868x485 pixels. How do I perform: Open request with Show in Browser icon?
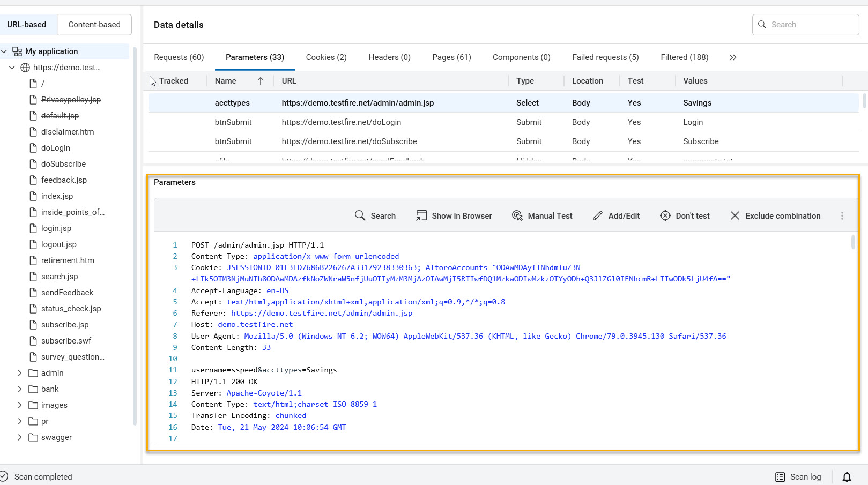[421, 215]
